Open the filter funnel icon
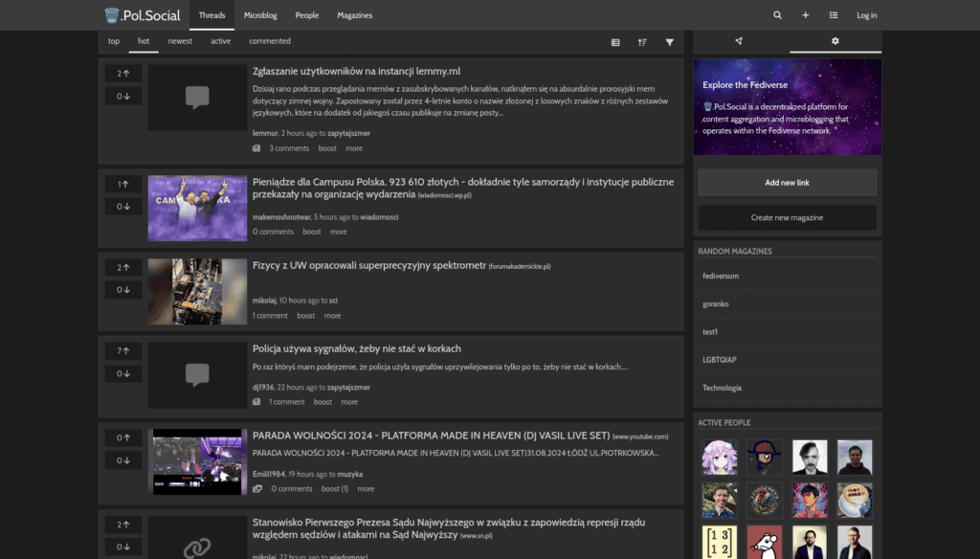Screen dimensions: 980x559 pyautogui.click(x=669, y=42)
